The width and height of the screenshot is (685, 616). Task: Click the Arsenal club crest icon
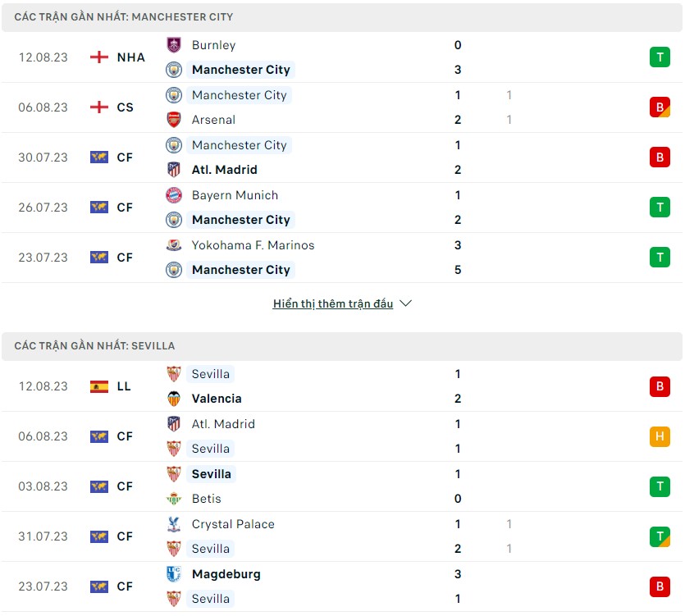(x=174, y=120)
